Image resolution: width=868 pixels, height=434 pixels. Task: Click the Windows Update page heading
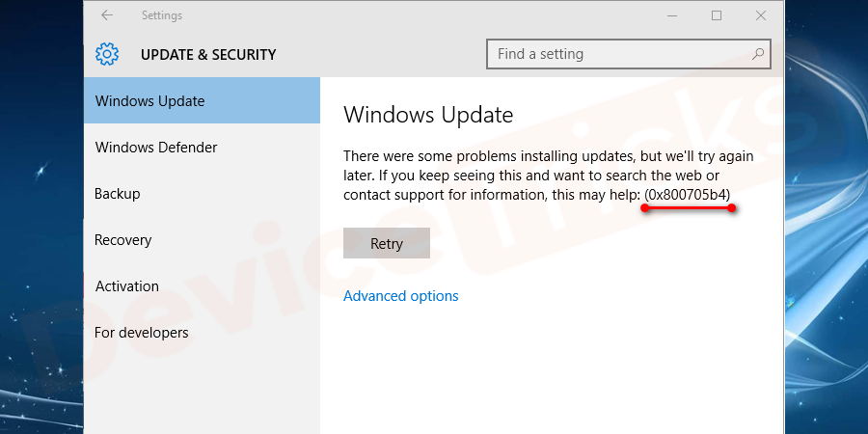[x=428, y=115]
